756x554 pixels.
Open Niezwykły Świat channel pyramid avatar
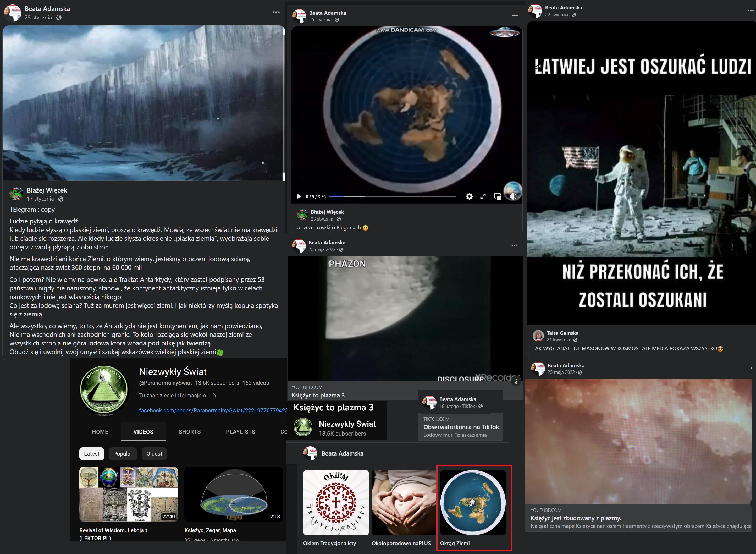point(104,390)
